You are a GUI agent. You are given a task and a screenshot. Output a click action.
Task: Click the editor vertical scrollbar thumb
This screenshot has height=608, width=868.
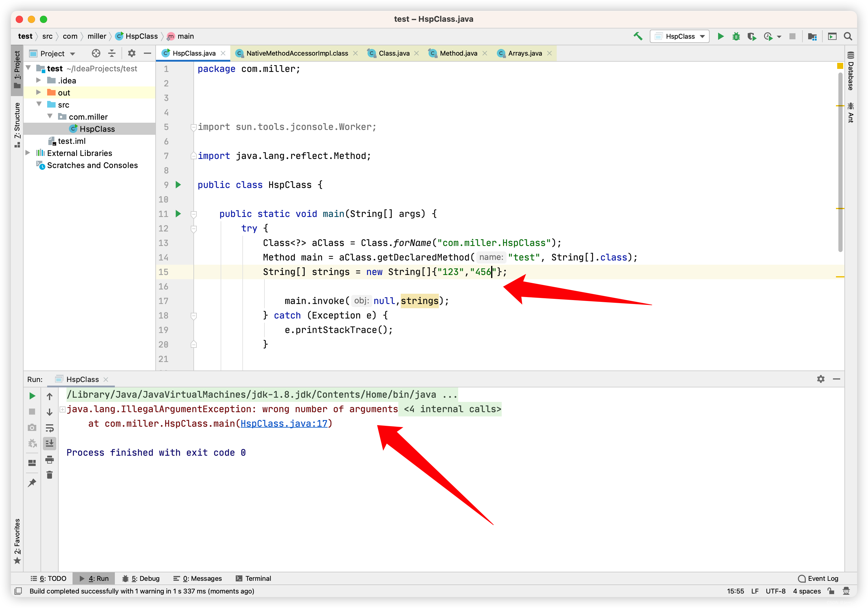coord(840,163)
